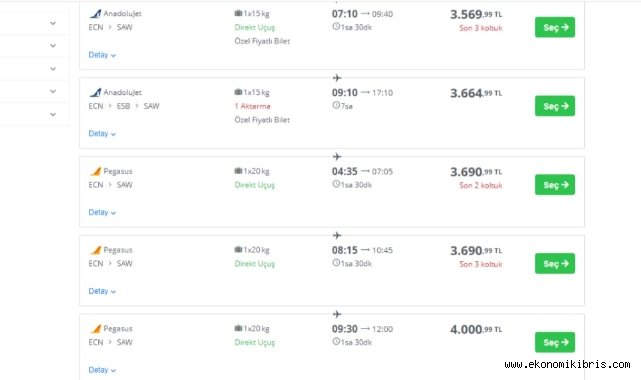Click Son 2 koltuk seat warning

click(x=480, y=186)
